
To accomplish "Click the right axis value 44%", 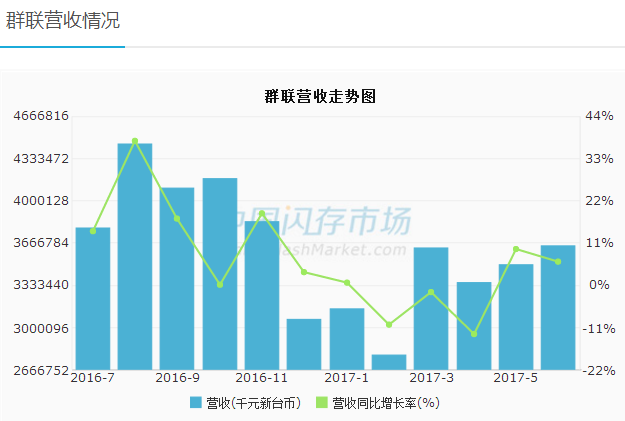I will tap(599, 116).
